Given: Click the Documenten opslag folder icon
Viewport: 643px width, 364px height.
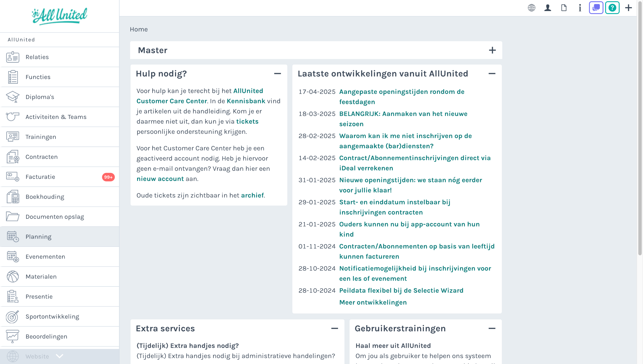Looking at the screenshot, I should click(13, 217).
